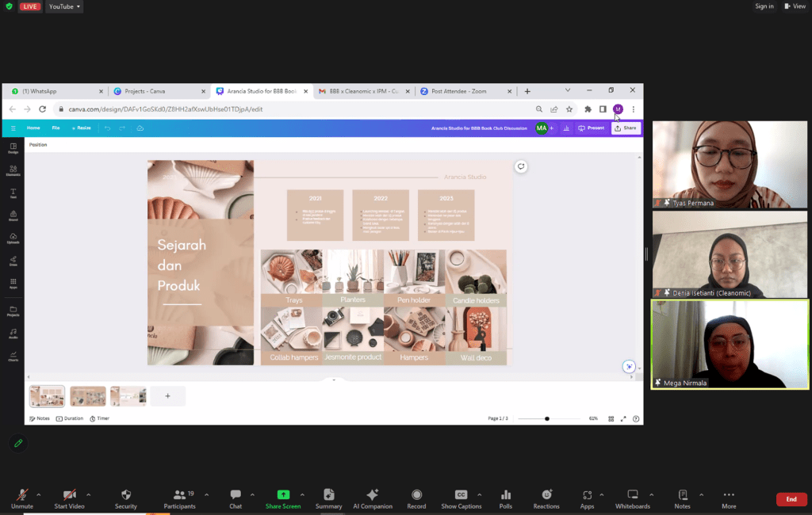Open Zoom AI Companion
The height and width of the screenshot is (515, 812).
click(x=372, y=494)
